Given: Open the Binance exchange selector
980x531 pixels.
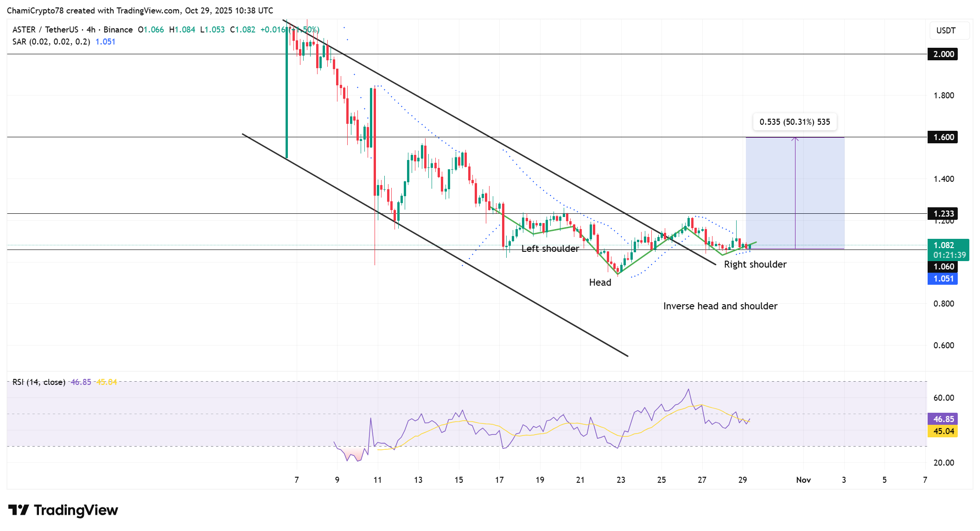Looking at the screenshot, I should 119,29.
